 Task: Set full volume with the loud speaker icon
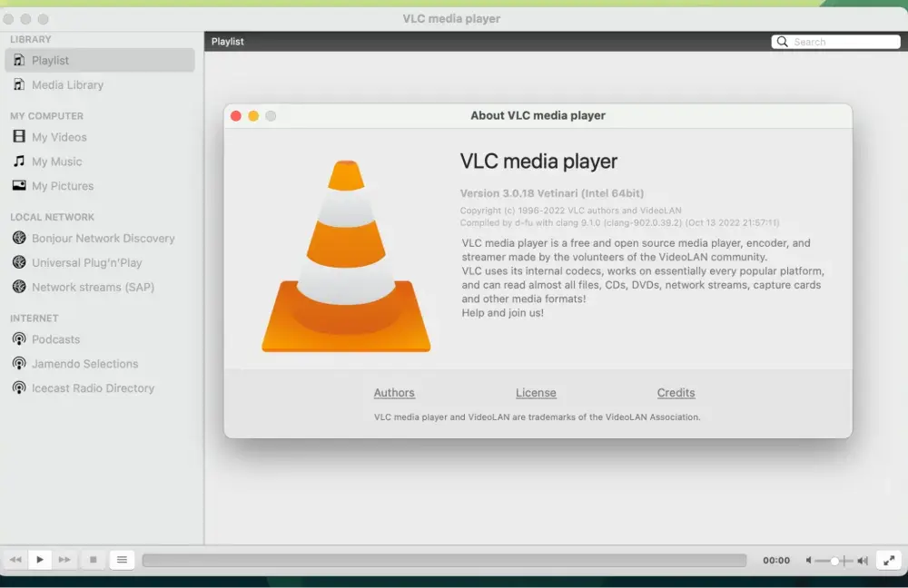click(x=863, y=560)
